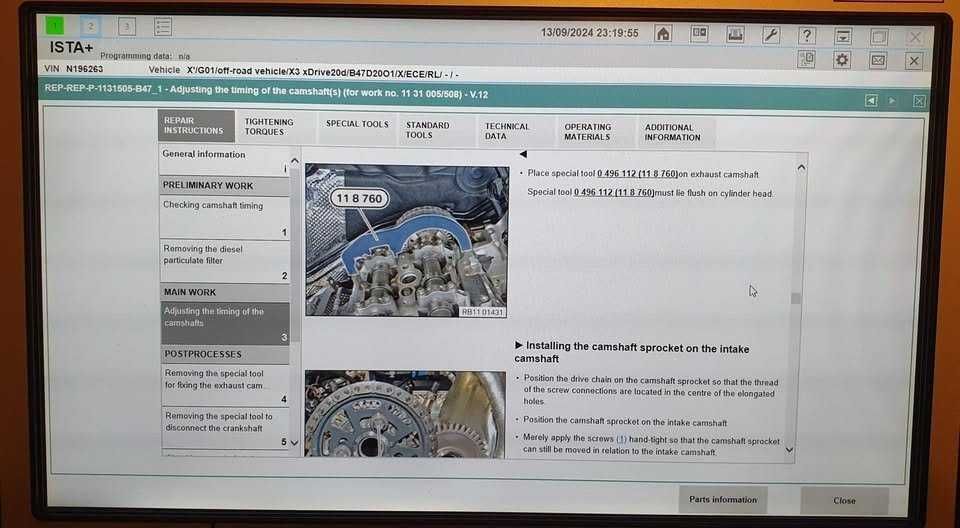Open the special tool 11 8 760 image

pos(407,241)
